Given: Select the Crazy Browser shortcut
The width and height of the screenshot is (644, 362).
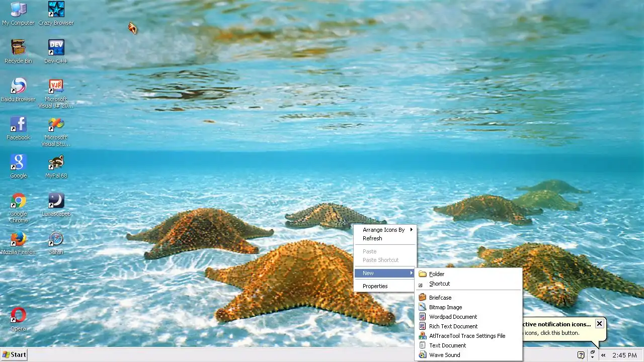Looking at the screenshot, I should tap(56, 14).
